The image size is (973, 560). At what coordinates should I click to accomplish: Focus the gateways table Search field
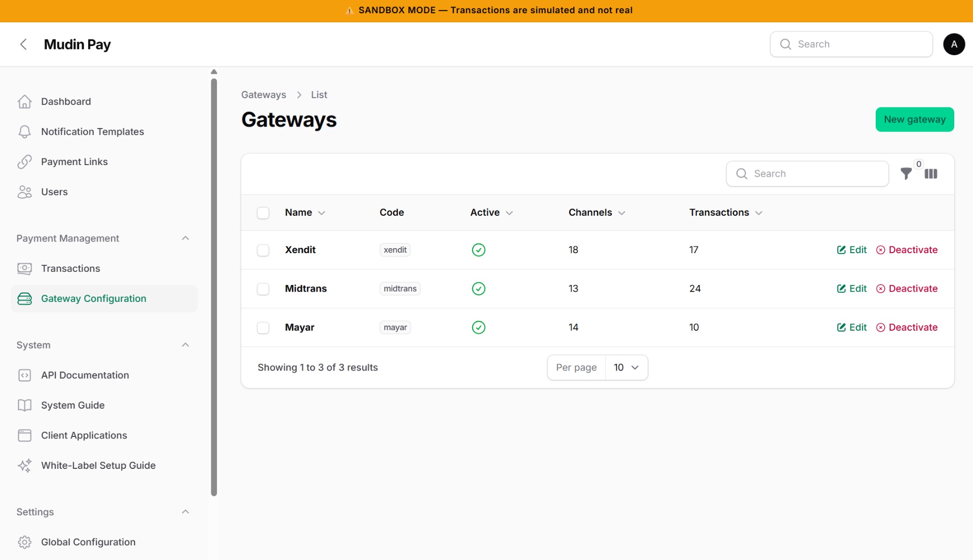pos(807,174)
